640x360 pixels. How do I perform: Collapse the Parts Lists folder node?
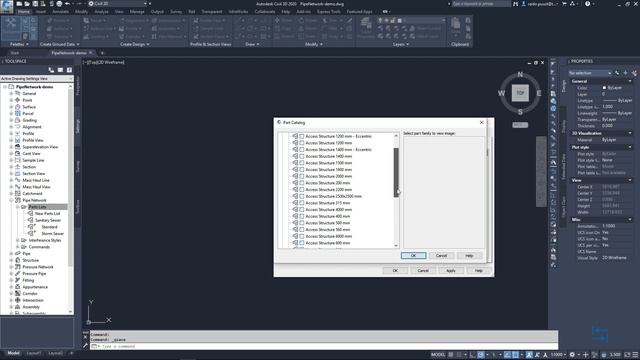point(18,207)
